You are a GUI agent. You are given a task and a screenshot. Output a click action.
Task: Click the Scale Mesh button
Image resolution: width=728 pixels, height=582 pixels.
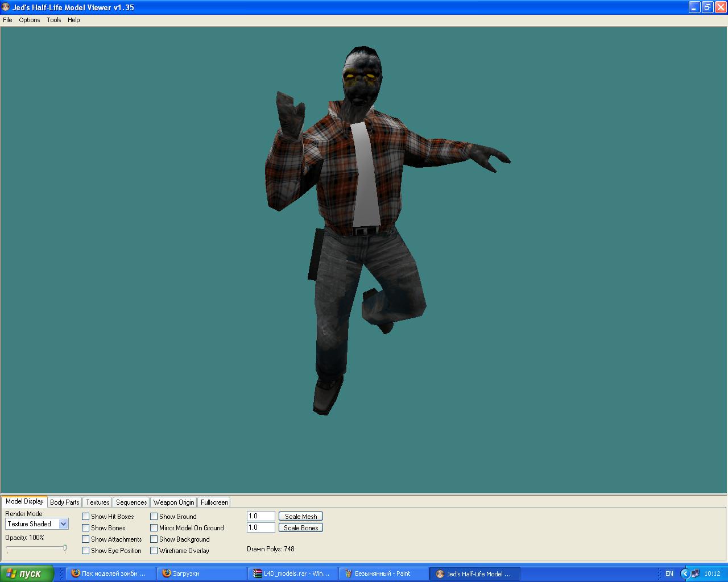pyautogui.click(x=301, y=517)
